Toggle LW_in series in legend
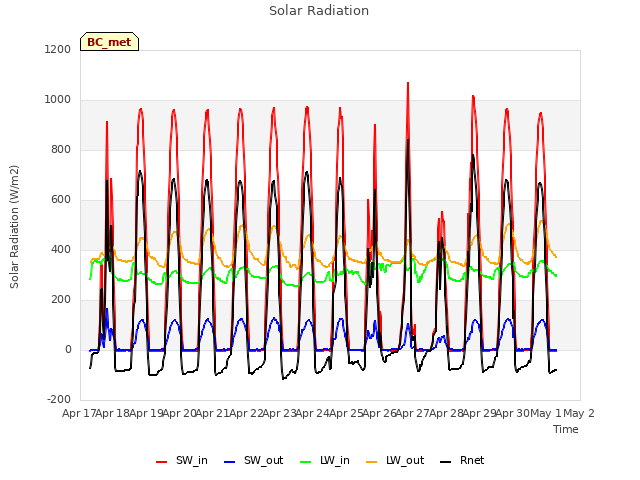Viewport: 640px width, 480px height. point(325,460)
